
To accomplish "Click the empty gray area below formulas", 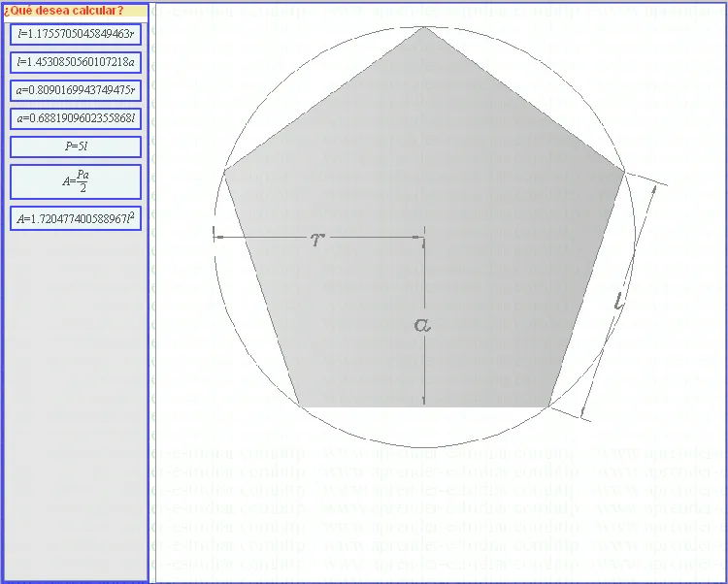I will tap(76, 407).
